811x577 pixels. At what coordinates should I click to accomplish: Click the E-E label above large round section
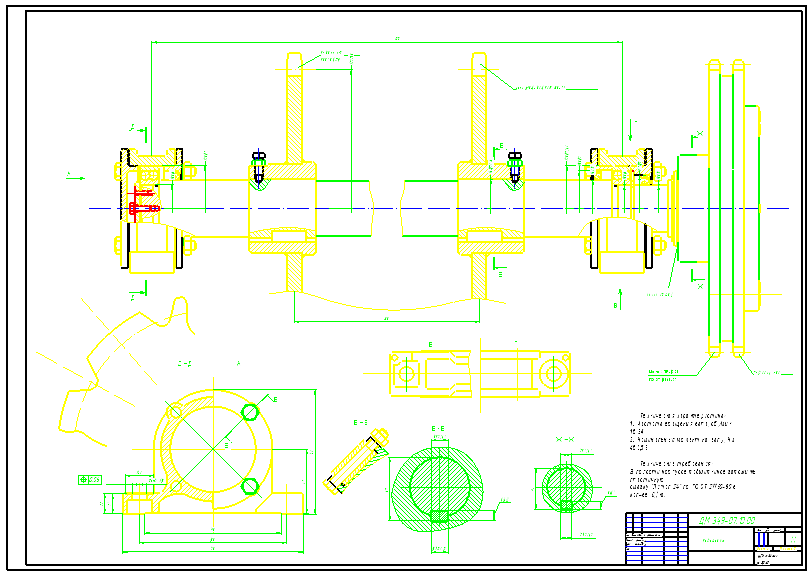click(438, 429)
